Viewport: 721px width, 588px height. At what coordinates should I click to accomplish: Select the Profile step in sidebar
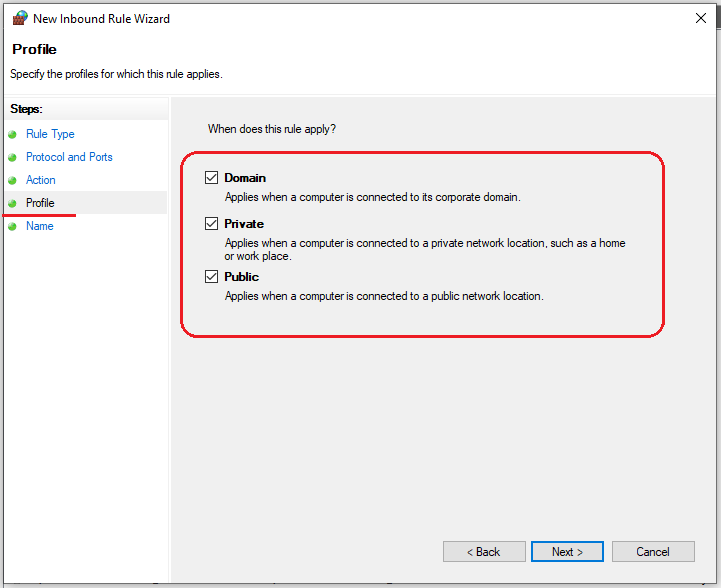[x=40, y=203]
